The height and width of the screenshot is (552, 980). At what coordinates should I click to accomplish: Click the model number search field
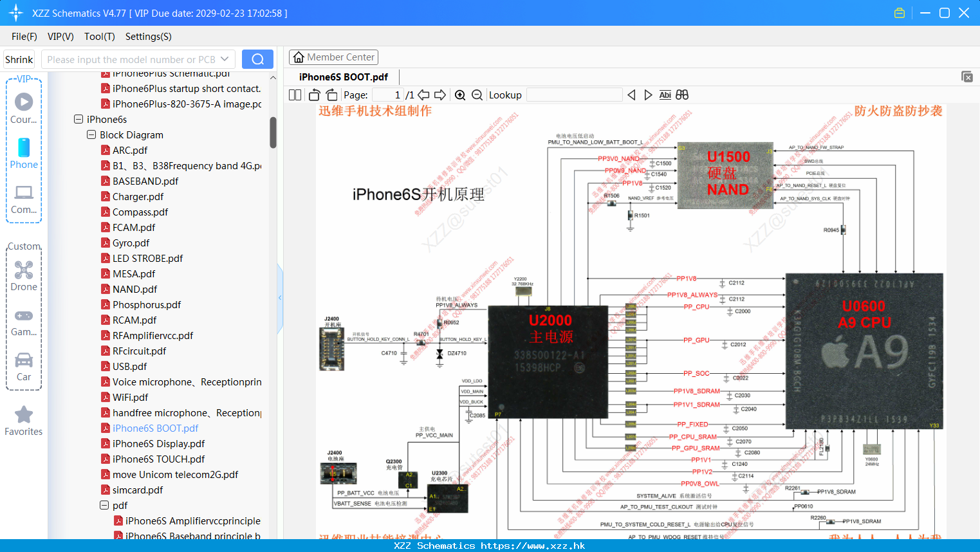(130, 59)
